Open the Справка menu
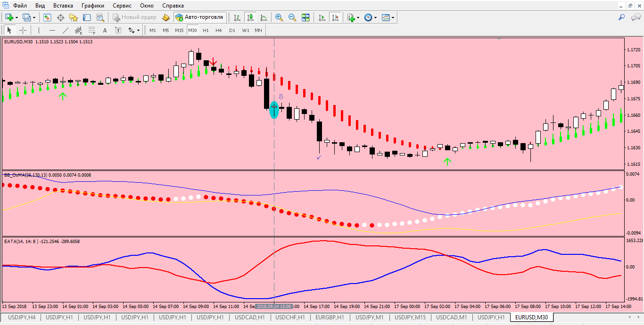 tap(173, 6)
